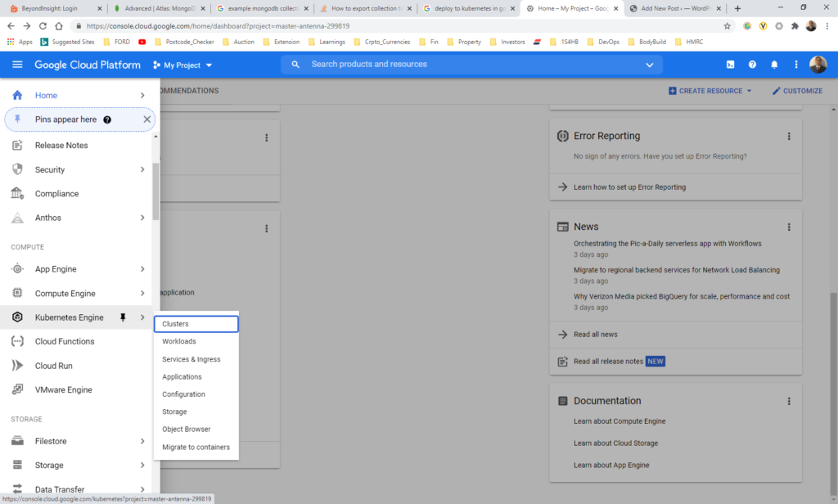Click the Google Cloud Platform logo text
This screenshot has height=504, width=838.
[87, 65]
